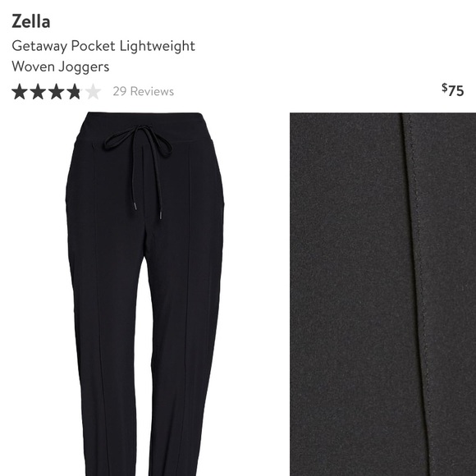The image size is (476, 476).
Task: Open the Zella brand link
Action: [31, 22]
